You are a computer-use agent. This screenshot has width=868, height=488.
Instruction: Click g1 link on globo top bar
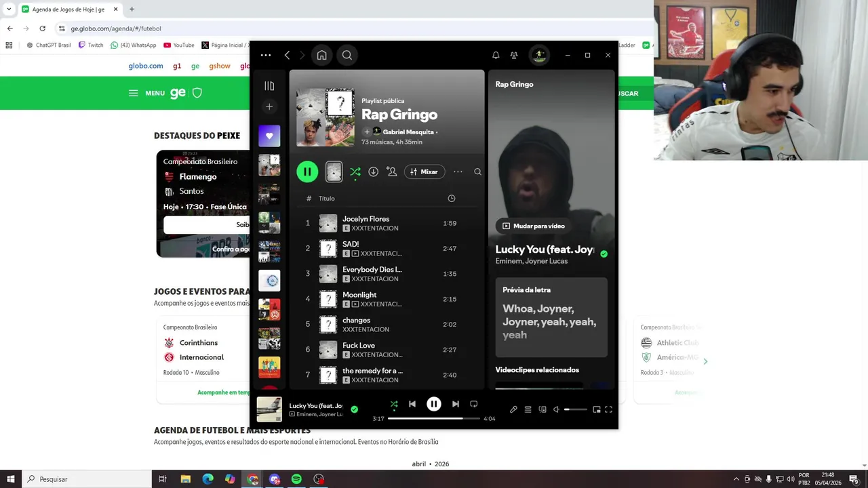177,66
